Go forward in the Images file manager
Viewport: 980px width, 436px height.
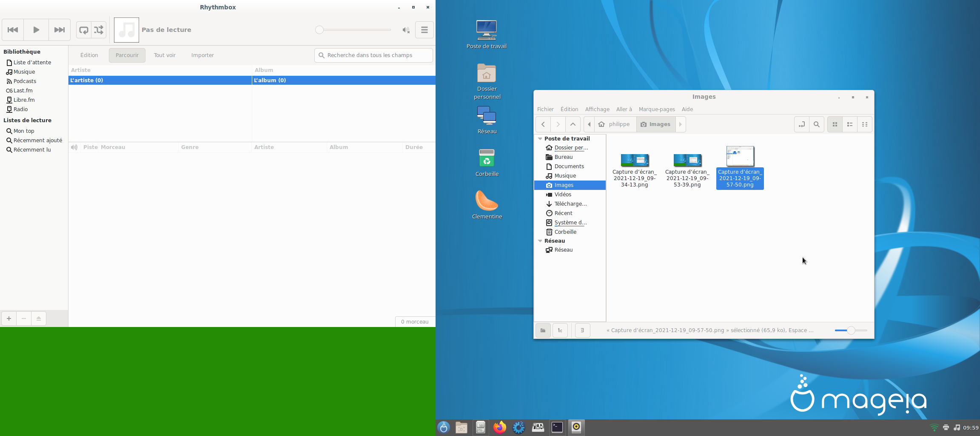click(558, 124)
